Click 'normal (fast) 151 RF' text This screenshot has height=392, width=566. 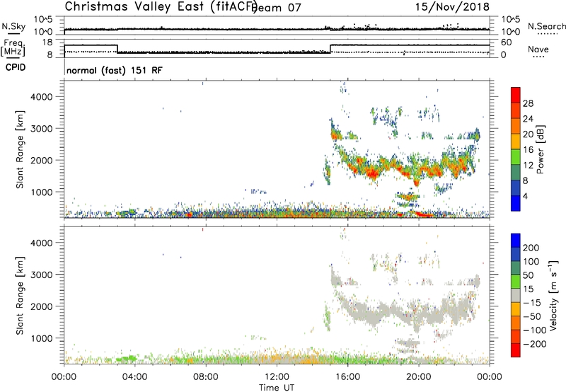[115, 70]
